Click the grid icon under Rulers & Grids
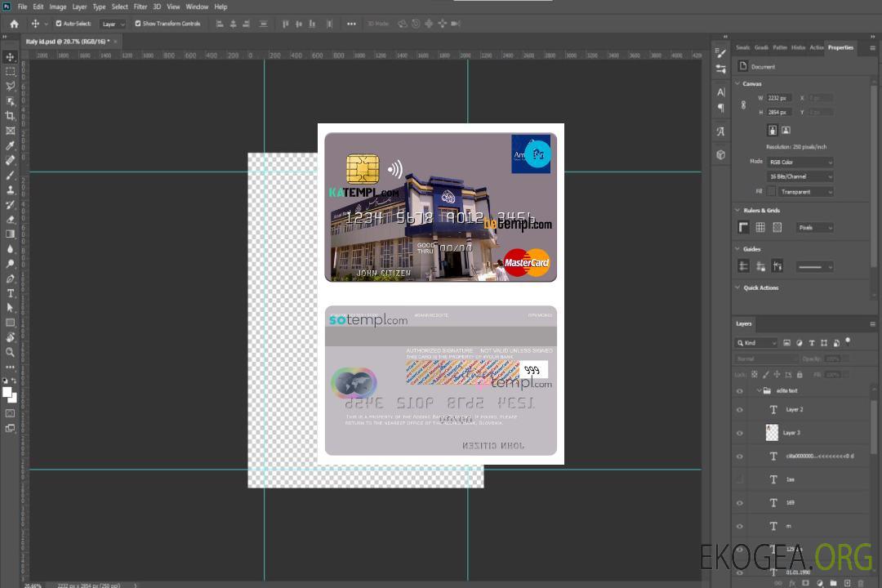The width and height of the screenshot is (882, 588). 760,228
